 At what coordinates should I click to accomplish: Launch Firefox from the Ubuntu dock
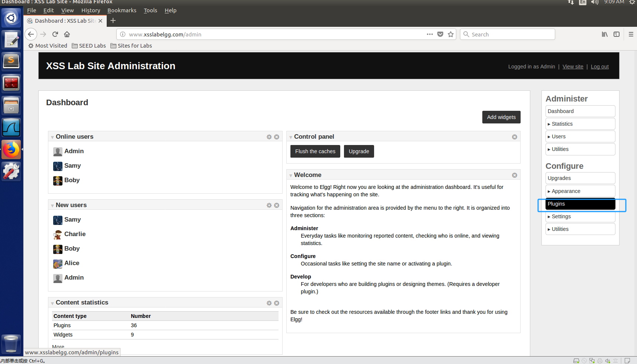pos(11,149)
